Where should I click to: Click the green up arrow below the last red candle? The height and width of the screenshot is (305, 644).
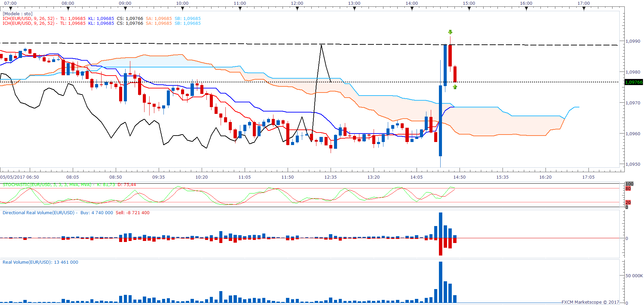tap(455, 87)
